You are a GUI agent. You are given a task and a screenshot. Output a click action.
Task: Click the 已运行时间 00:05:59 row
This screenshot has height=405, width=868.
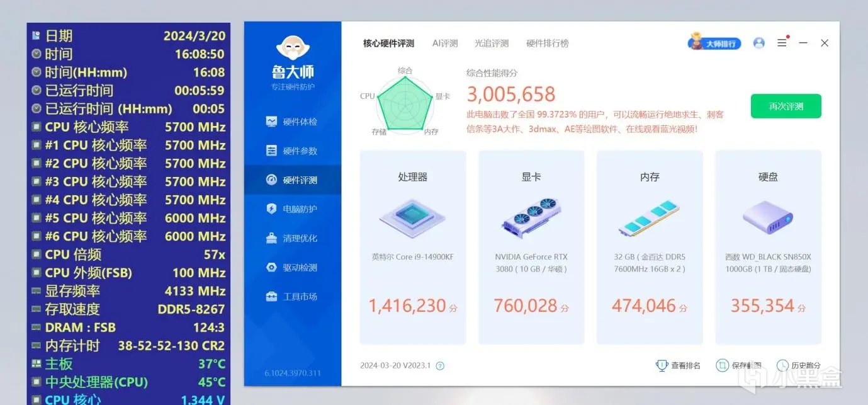[128, 91]
